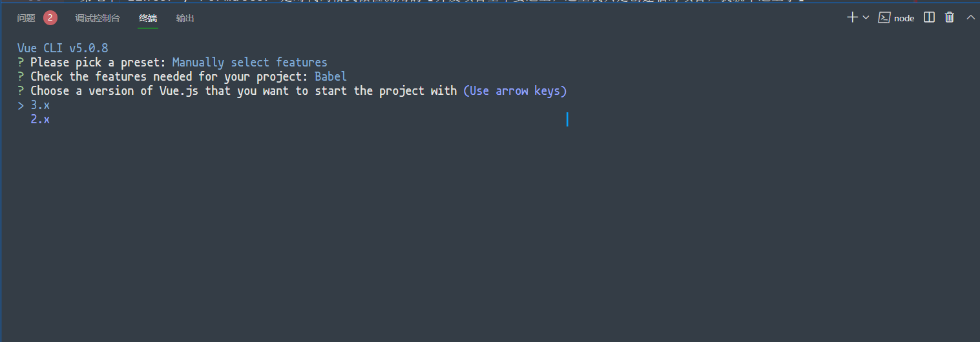The height and width of the screenshot is (342, 980).
Task: Click the Manually select features answer text
Action: tap(250, 63)
